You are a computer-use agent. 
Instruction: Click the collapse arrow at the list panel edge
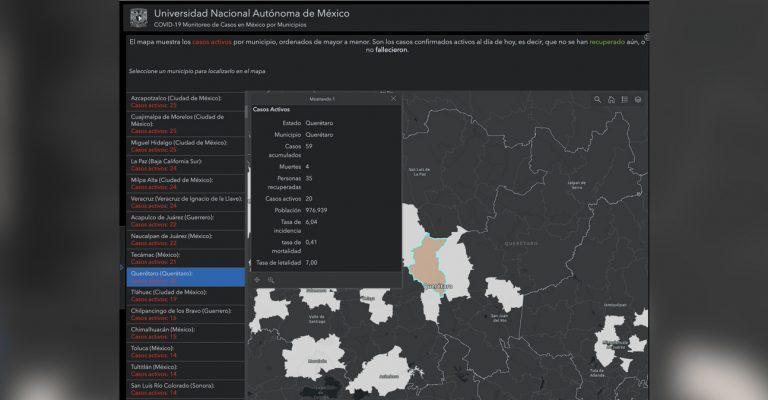[122, 267]
